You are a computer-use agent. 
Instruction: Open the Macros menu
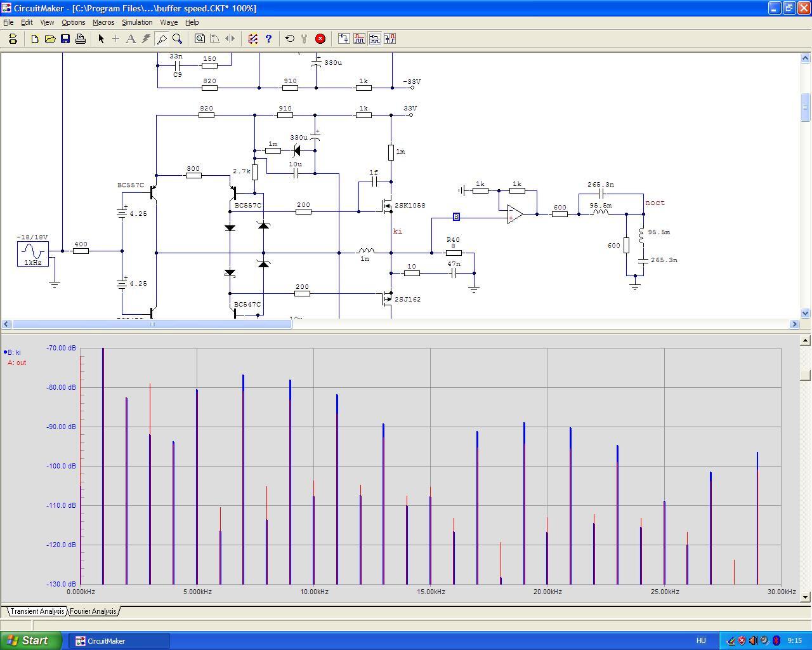[x=103, y=22]
